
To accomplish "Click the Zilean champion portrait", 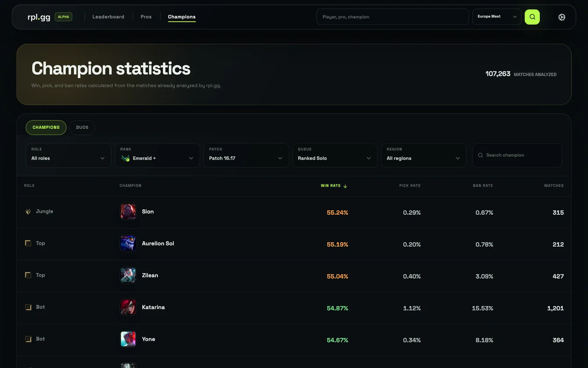I will (128, 276).
